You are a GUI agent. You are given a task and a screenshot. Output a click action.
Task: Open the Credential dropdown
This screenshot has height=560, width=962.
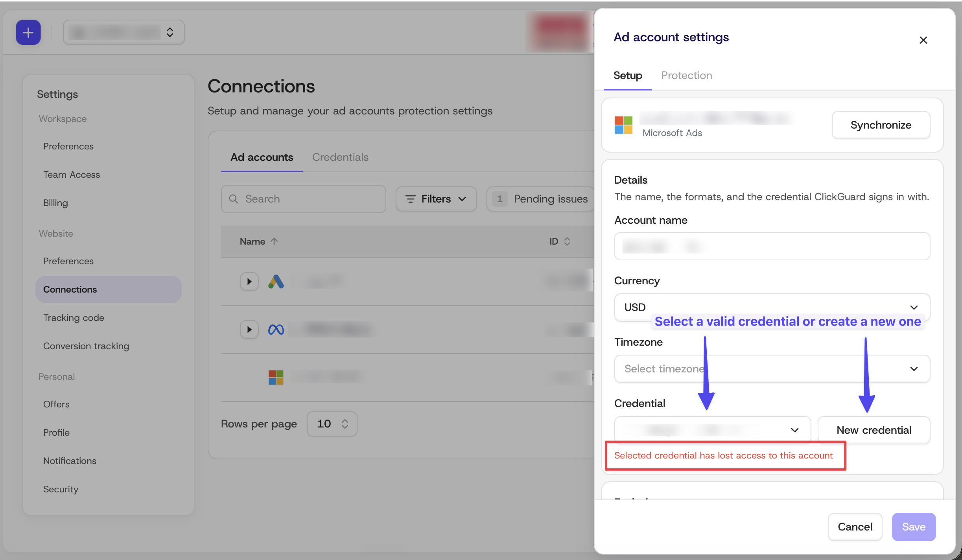712,430
